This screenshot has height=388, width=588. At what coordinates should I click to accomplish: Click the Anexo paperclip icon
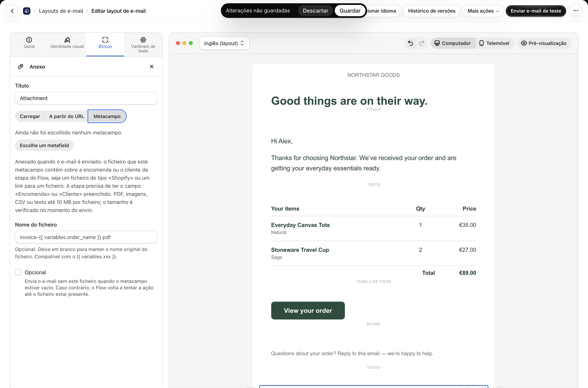pos(21,67)
